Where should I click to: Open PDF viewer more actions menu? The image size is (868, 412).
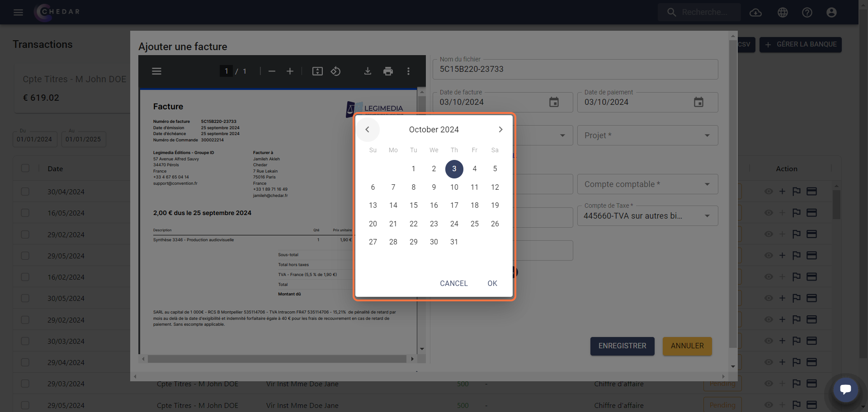coord(408,71)
